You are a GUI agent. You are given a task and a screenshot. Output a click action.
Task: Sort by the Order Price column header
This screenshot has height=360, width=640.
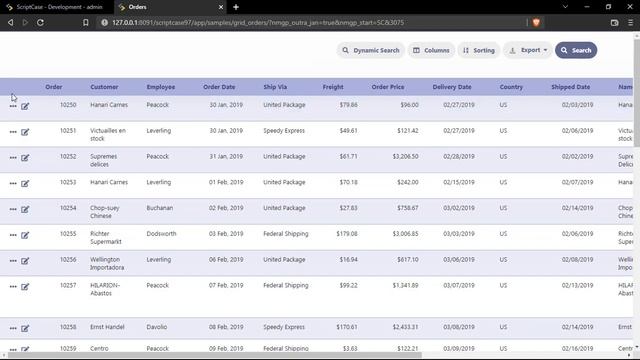click(x=388, y=87)
